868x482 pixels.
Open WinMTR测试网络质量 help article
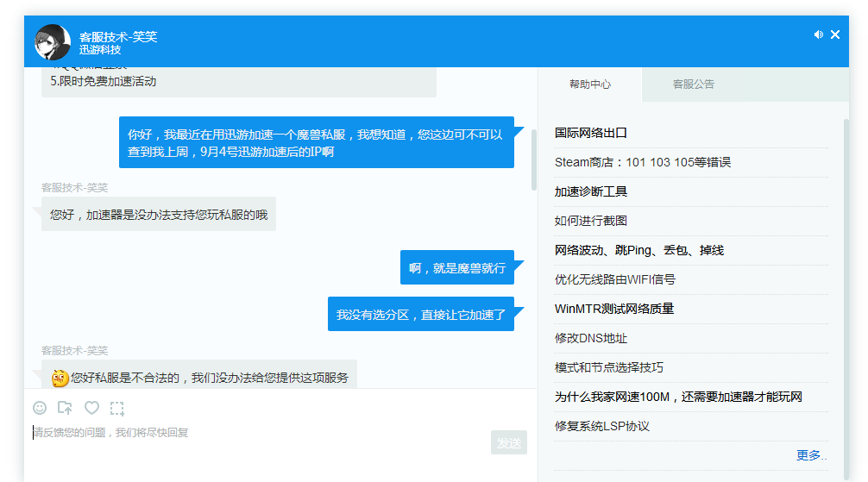(x=614, y=309)
